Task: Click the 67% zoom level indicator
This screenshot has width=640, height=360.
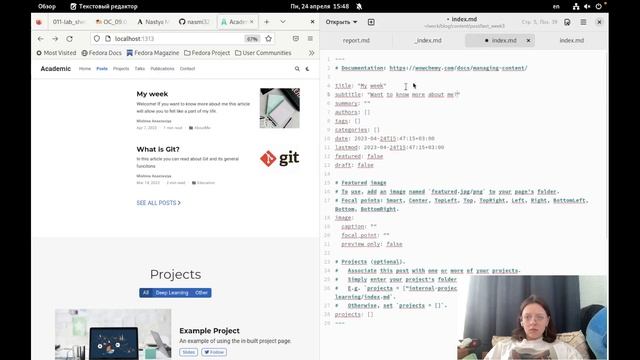Action: (x=252, y=39)
